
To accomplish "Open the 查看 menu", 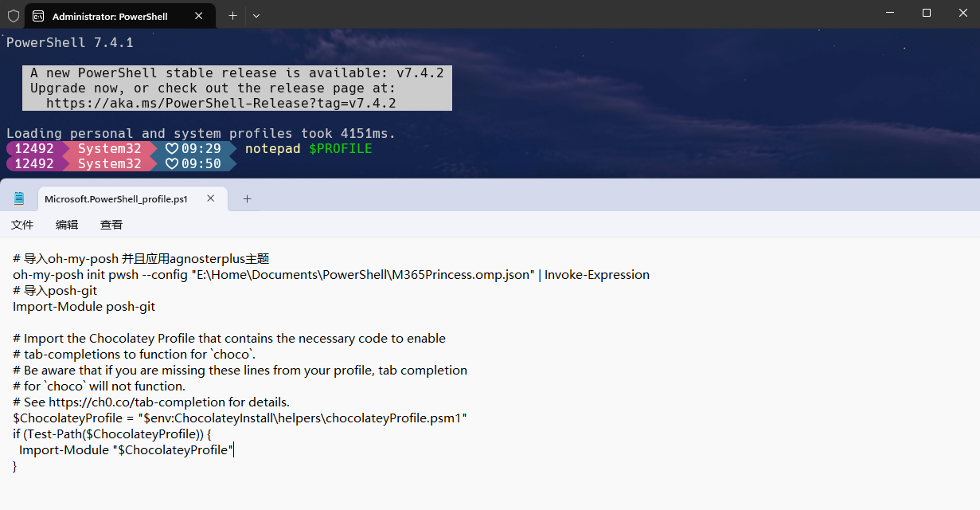I will tap(111, 225).
